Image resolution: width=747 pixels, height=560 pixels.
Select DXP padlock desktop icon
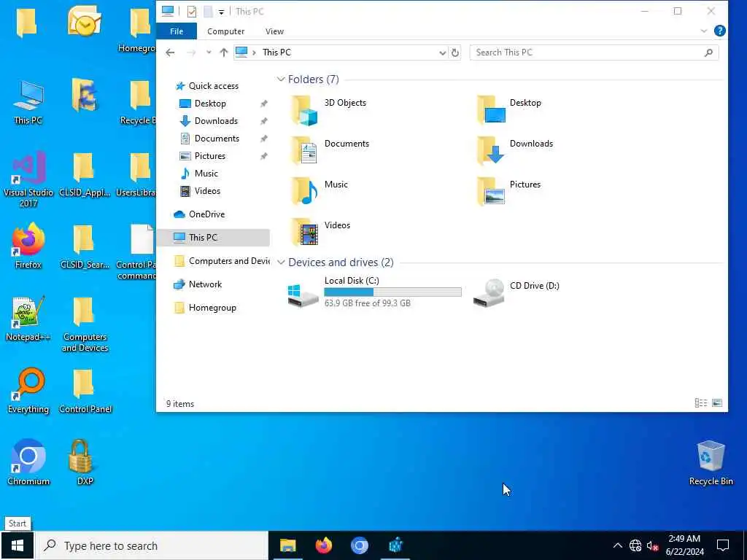coord(85,462)
